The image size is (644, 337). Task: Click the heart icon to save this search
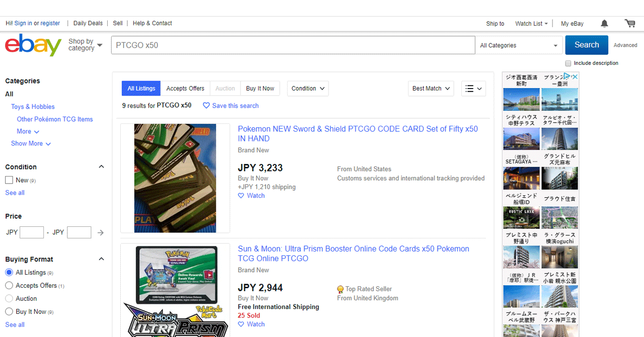tap(206, 106)
